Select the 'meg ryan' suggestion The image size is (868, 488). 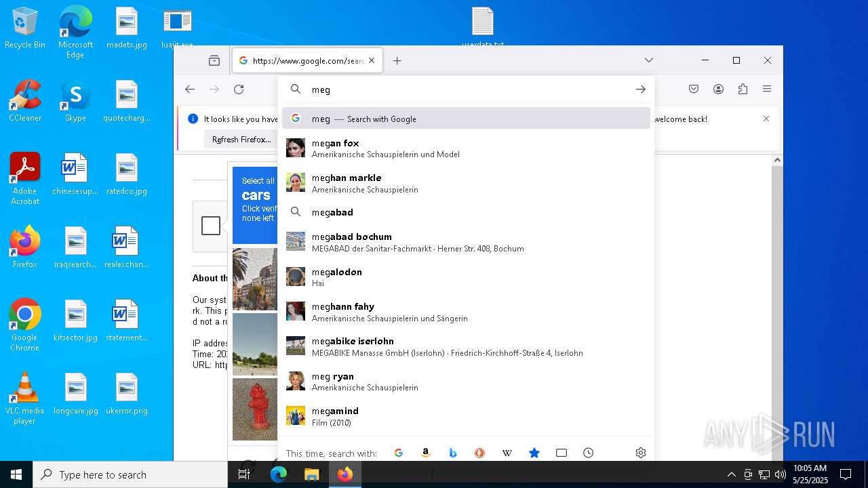(x=466, y=382)
